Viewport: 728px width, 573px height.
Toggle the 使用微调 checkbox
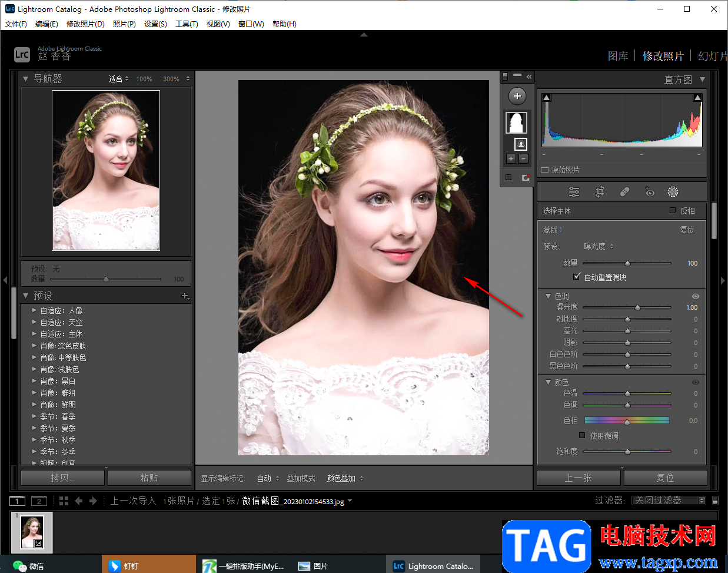coord(582,436)
